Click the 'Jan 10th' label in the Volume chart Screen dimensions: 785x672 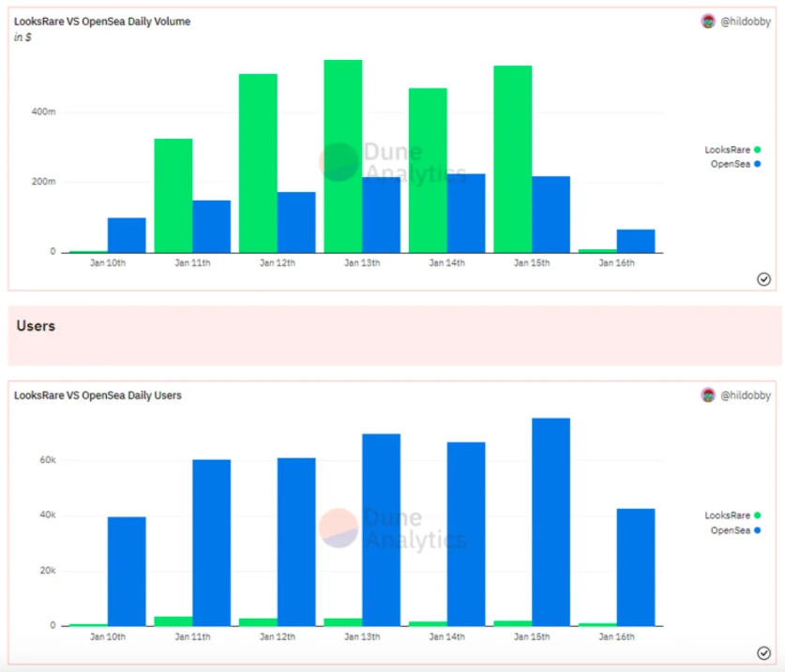(108, 263)
